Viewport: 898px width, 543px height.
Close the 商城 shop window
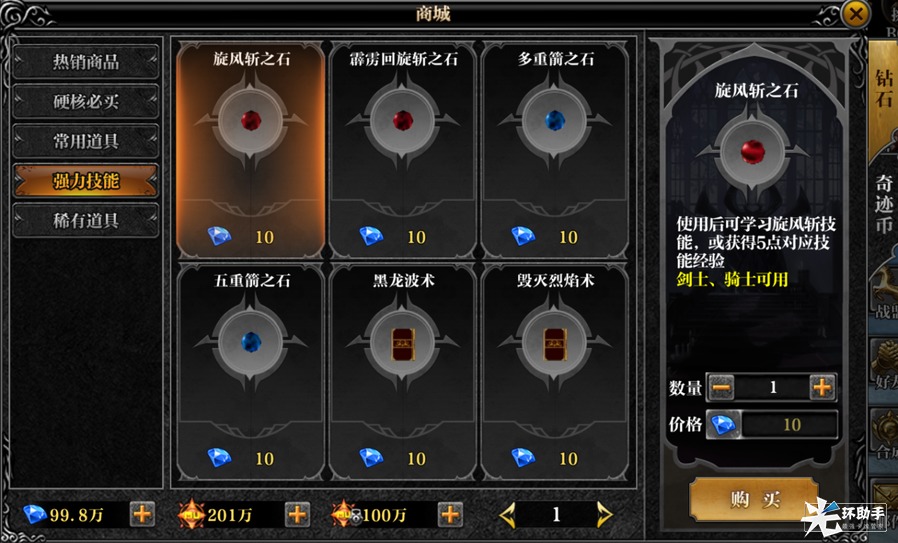(856, 14)
